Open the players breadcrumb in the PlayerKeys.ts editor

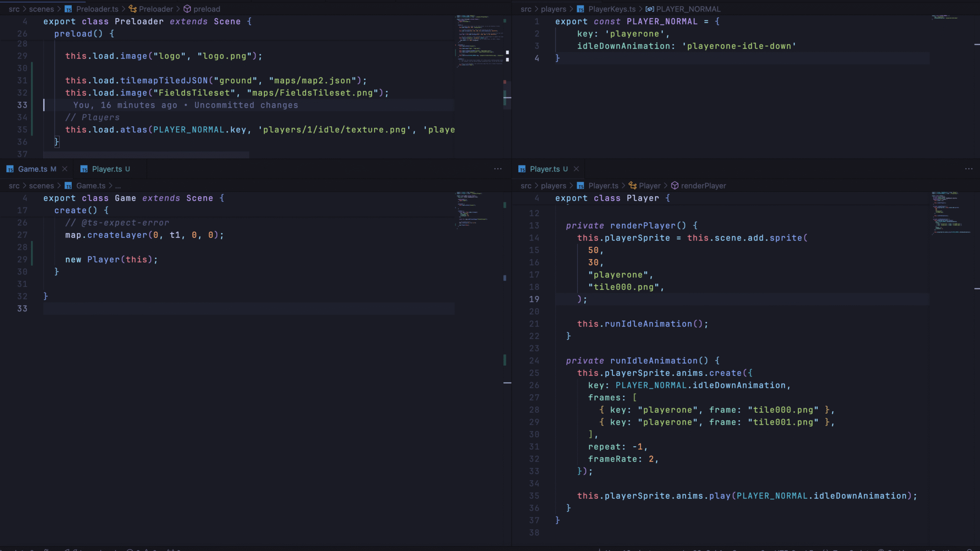point(553,9)
